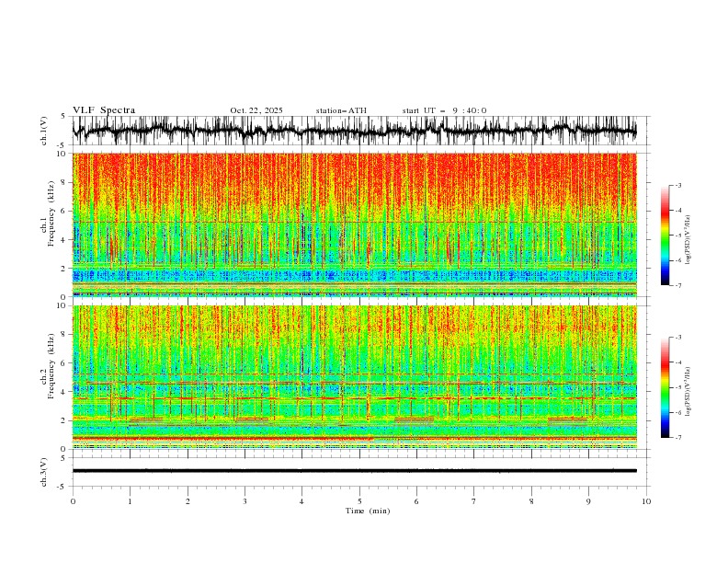The image size is (728, 563).
Task: Select the ch.1 "Frequency (kHz)" axis label
Action: 51,213
